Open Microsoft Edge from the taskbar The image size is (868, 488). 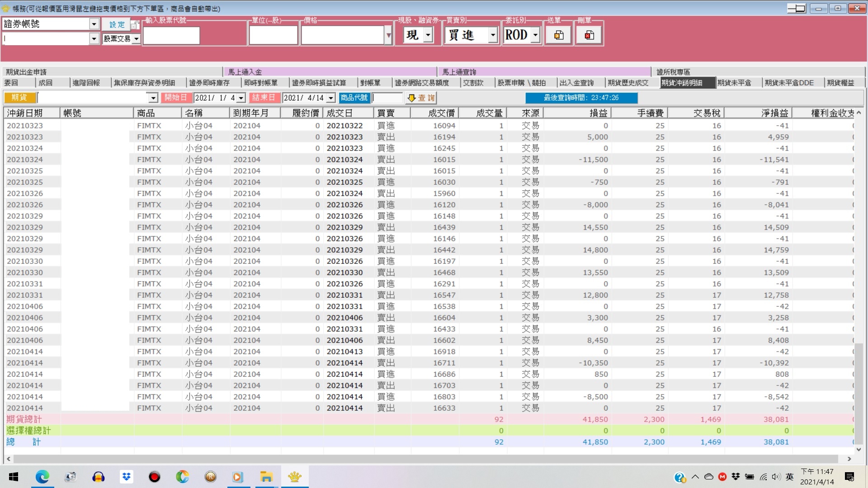[x=42, y=477]
